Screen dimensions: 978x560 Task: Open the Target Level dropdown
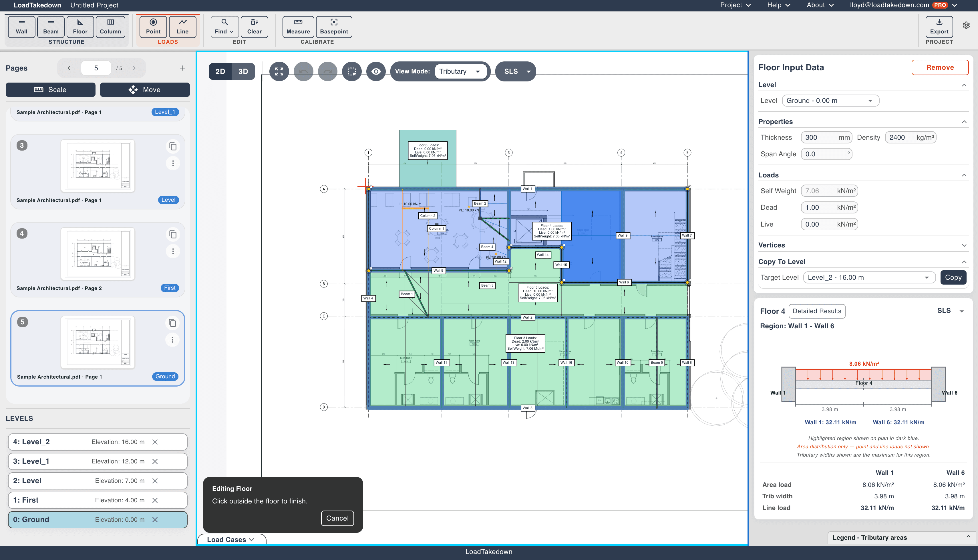(x=869, y=277)
